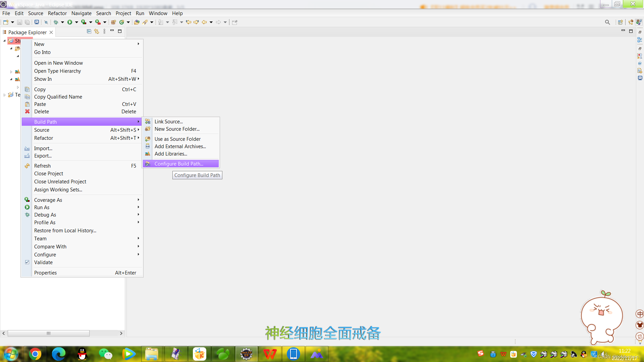Toggle the Validate checkbox in context menu

[28, 262]
